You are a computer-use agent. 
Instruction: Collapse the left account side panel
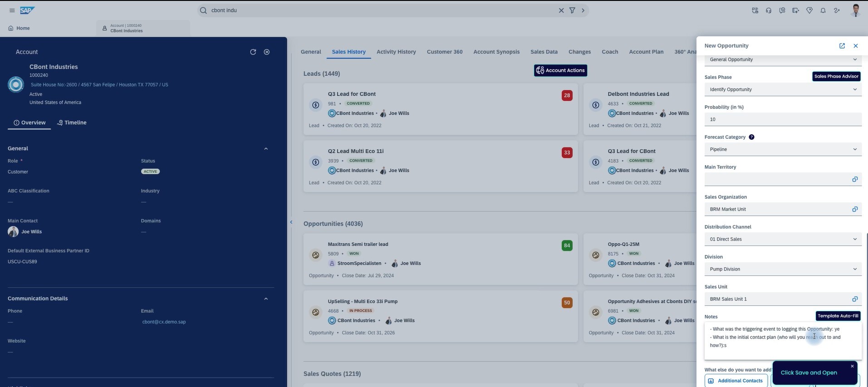pyautogui.click(x=291, y=222)
